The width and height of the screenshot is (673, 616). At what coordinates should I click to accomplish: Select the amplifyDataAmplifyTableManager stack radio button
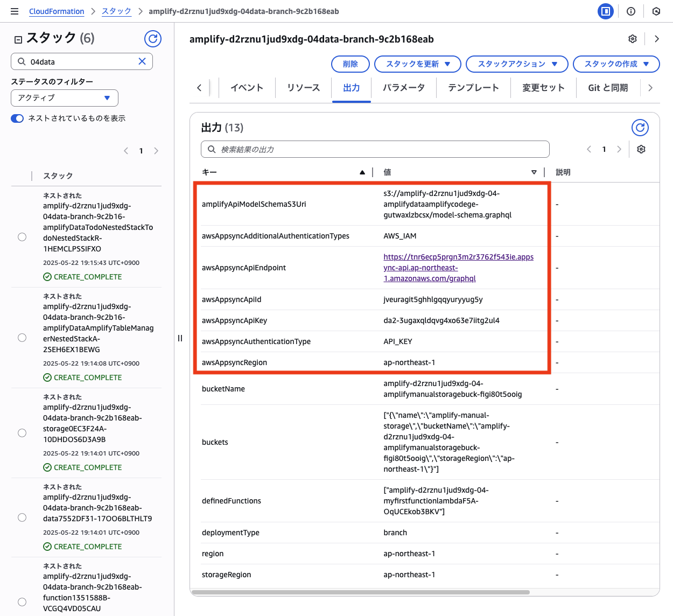[x=22, y=338]
